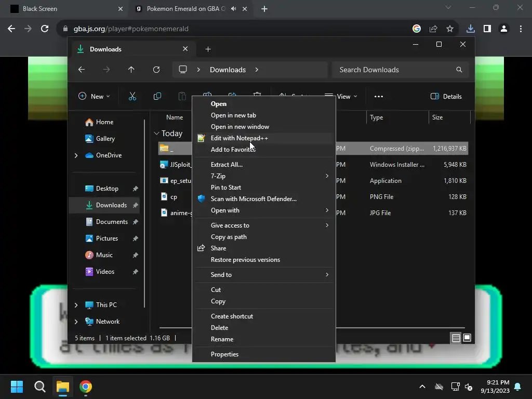The width and height of the screenshot is (532, 399).
Task: Click the Copy icon in Explorer toolbar
Action: 157,96
